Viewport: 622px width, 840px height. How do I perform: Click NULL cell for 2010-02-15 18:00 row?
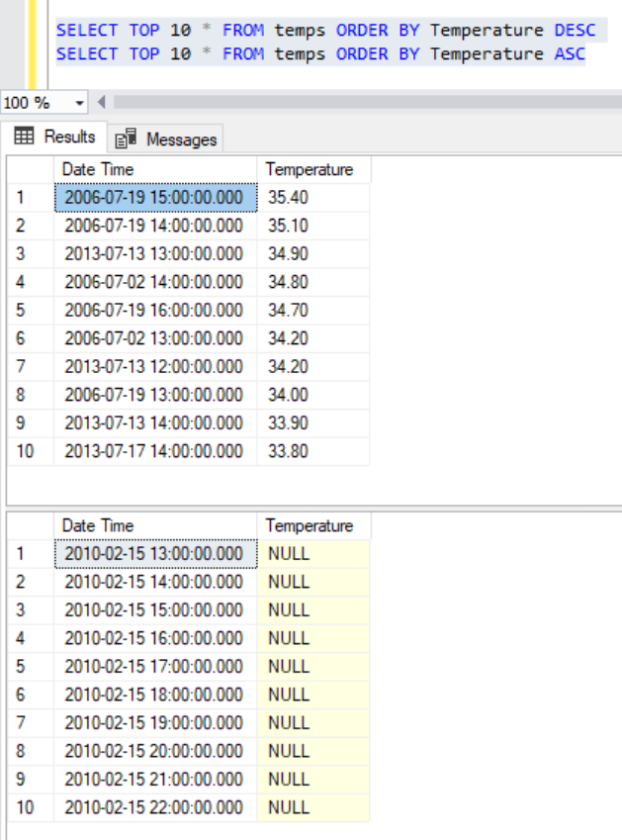pyautogui.click(x=313, y=695)
